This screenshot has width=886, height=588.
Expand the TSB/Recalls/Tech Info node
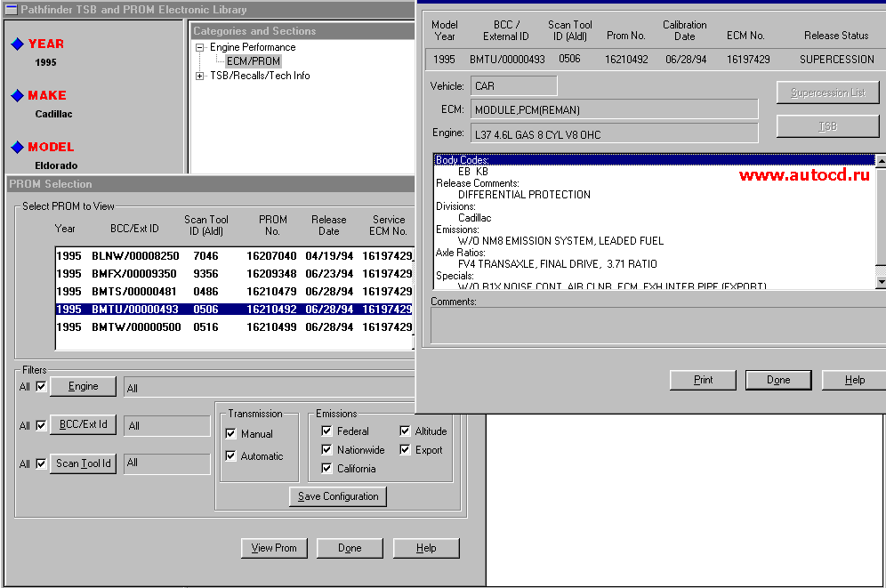pos(199,76)
